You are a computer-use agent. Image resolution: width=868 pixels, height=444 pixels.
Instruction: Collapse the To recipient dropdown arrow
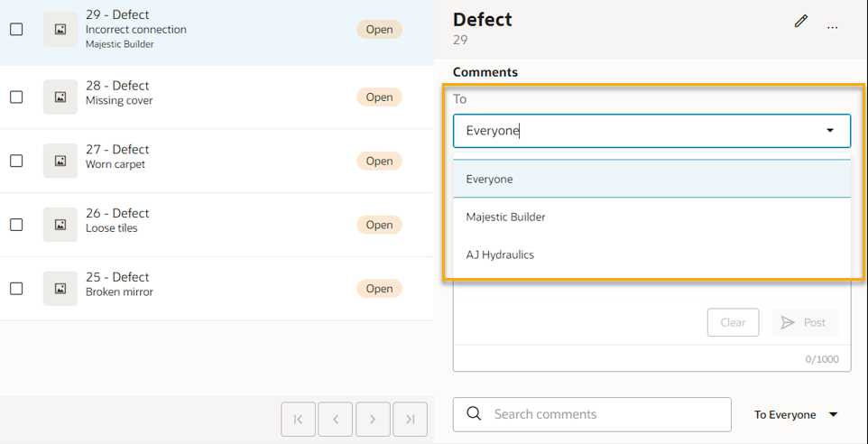tap(830, 131)
